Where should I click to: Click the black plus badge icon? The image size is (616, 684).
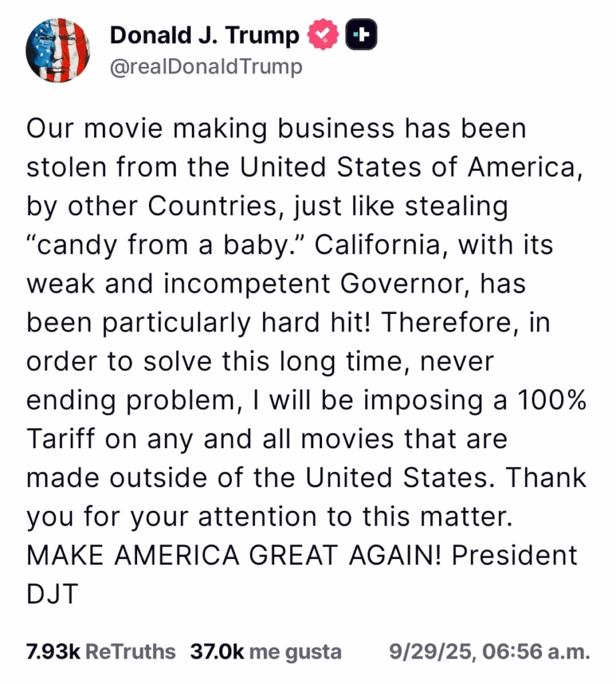click(361, 35)
